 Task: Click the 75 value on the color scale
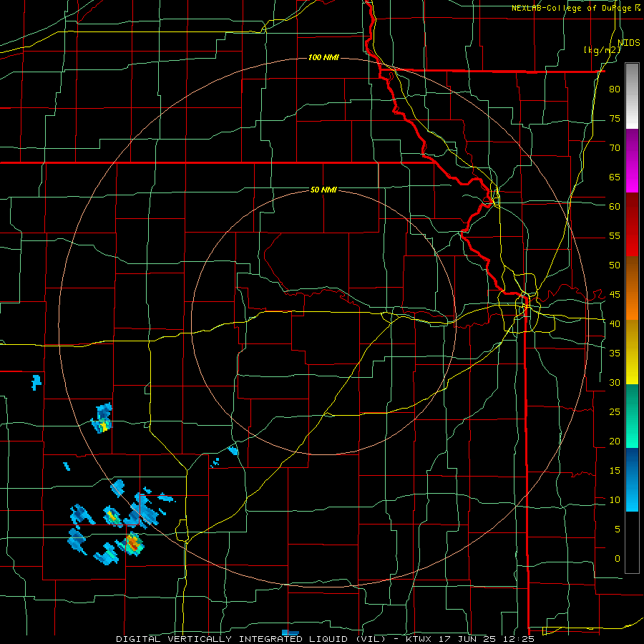pos(615,119)
